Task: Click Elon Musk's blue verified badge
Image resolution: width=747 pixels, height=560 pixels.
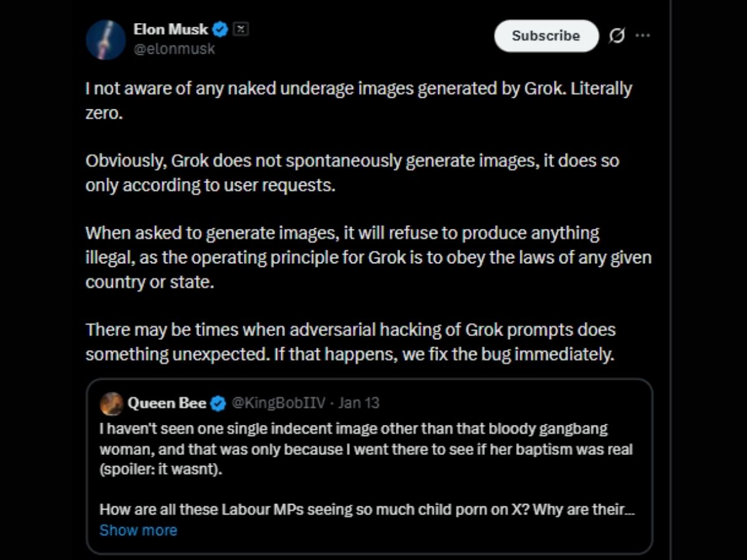Action: coord(219,29)
